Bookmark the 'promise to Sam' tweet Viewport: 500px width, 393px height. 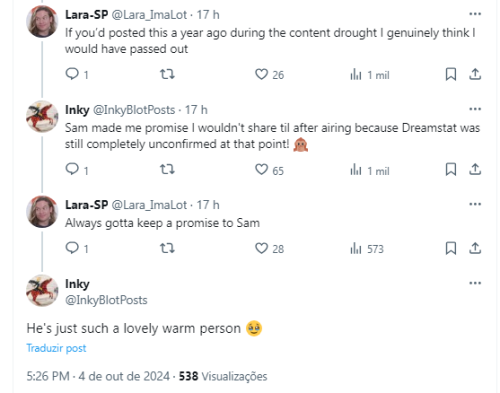[x=451, y=248]
